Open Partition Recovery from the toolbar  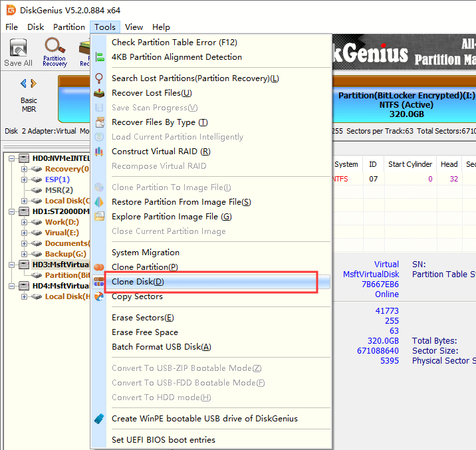[x=55, y=52]
